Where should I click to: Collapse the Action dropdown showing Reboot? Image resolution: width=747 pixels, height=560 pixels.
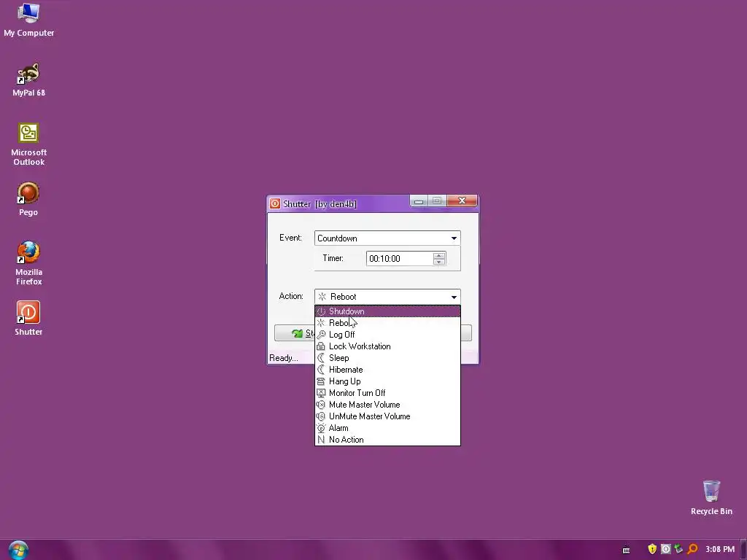[387, 297]
